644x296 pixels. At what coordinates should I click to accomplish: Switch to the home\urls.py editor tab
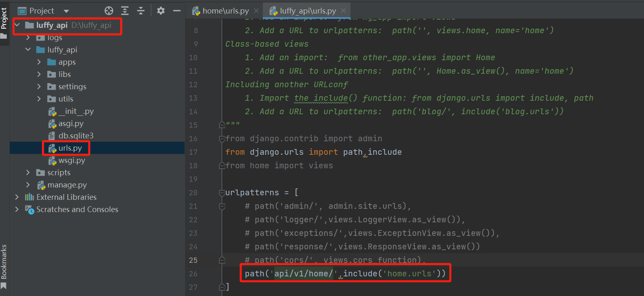click(x=226, y=11)
